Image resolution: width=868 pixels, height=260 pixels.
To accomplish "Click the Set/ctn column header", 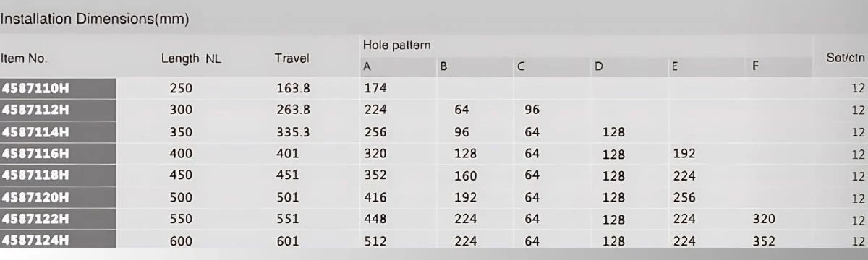I will pos(846,57).
